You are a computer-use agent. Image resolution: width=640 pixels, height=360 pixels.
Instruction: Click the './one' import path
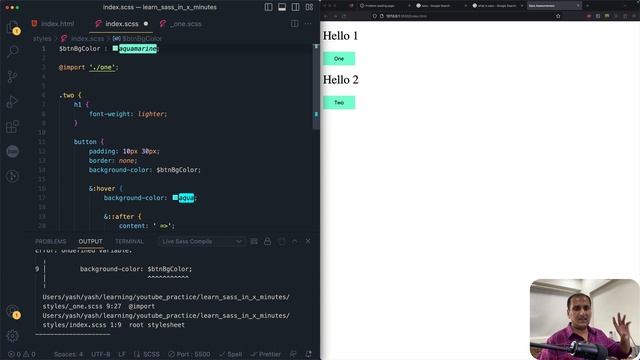click(102, 67)
